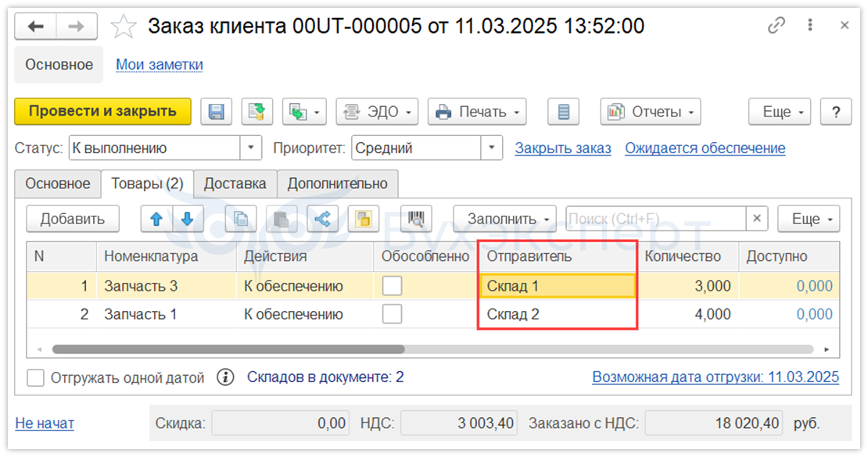868x457 pixels.
Task: Expand the Приоритет dropdown arrow
Action: click(x=491, y=148)
